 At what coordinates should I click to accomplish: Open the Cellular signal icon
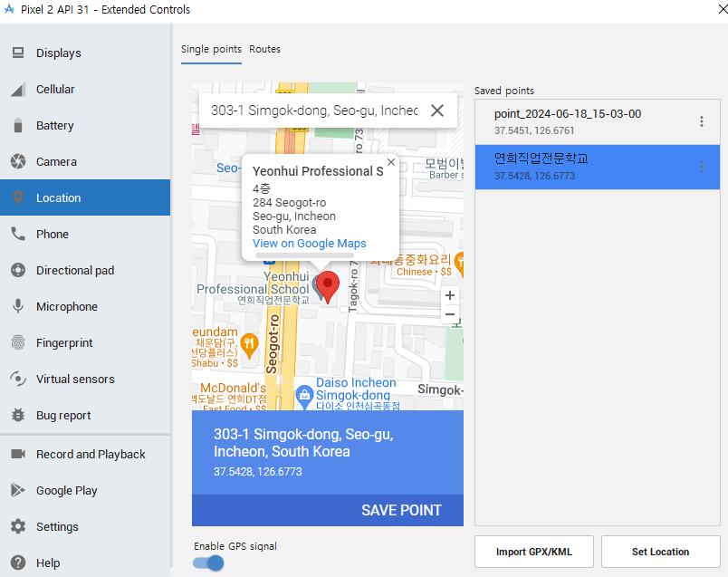(18, 89)
